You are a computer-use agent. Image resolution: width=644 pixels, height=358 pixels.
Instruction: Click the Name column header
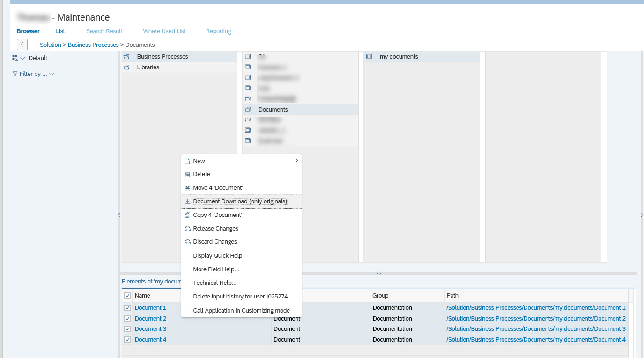[142, 296]
